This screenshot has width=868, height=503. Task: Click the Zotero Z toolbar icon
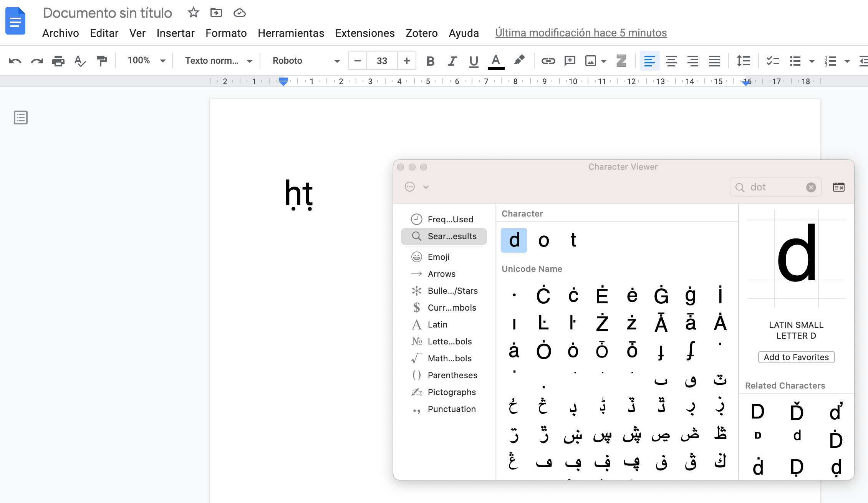coord(621,61)
